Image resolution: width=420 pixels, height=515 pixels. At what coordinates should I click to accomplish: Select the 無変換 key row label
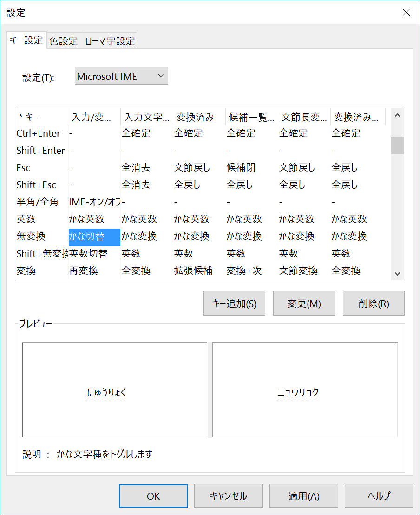tap(31, 236)
